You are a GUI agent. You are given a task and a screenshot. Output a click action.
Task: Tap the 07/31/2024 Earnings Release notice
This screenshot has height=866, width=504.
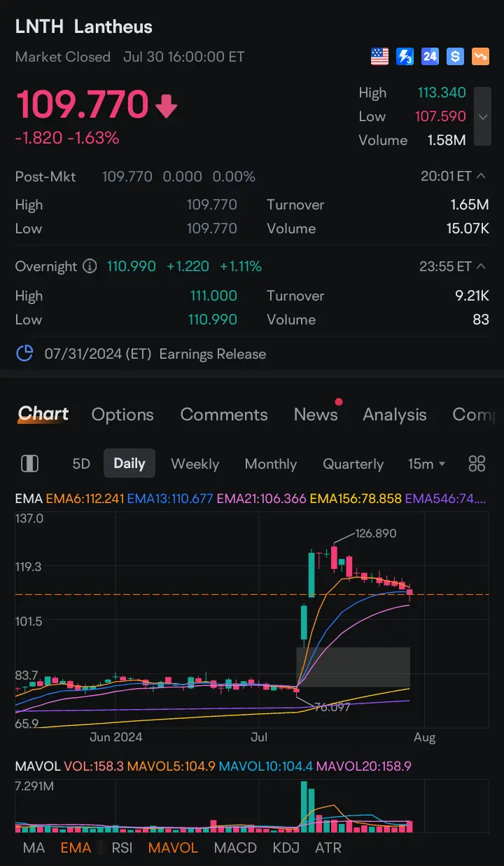pos(155,354)
